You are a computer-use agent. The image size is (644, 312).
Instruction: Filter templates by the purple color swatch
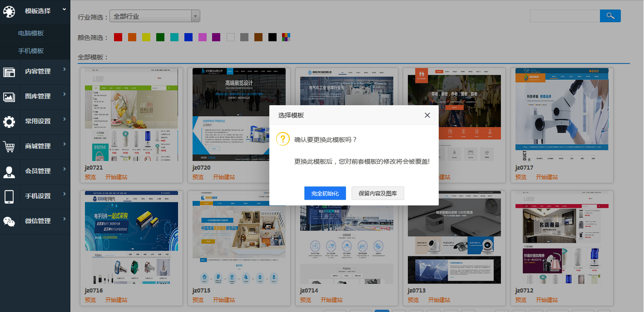point(216,37)
